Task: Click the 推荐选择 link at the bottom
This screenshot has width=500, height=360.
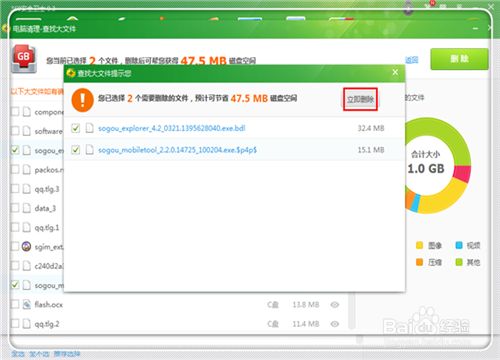Action: [67, 354]
